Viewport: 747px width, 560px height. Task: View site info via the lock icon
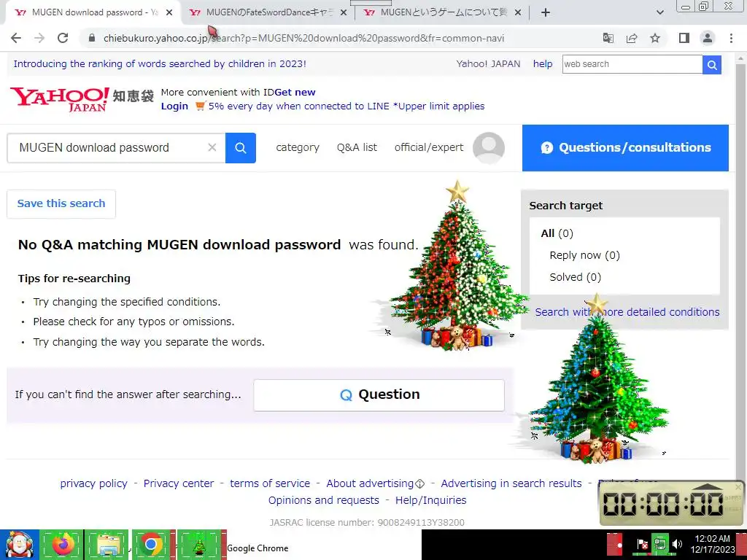point(92,38)
